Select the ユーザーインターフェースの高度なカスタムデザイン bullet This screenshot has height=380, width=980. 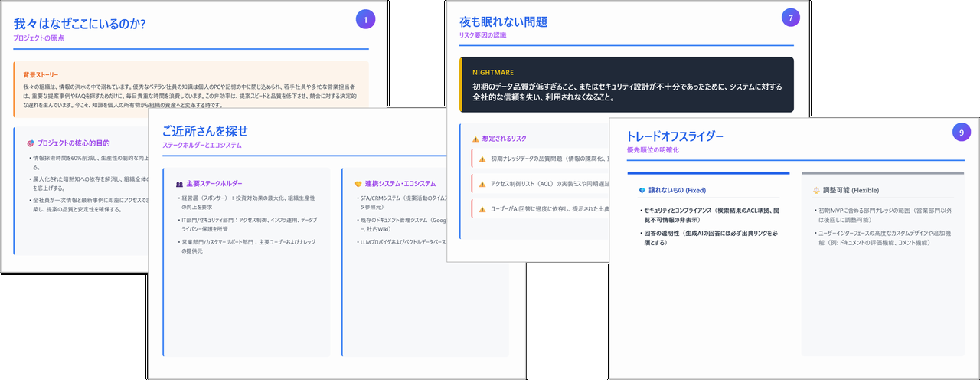(x=883, y=237)
